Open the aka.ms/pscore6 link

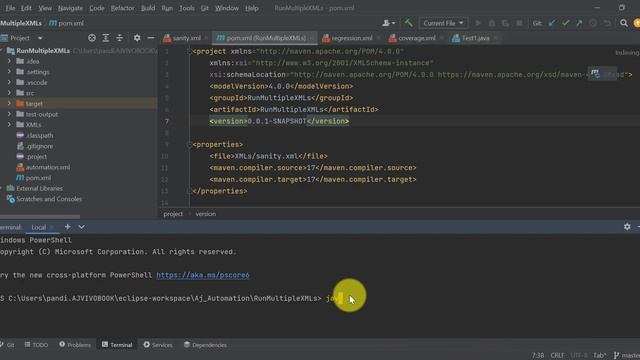(x=203, y=275)
